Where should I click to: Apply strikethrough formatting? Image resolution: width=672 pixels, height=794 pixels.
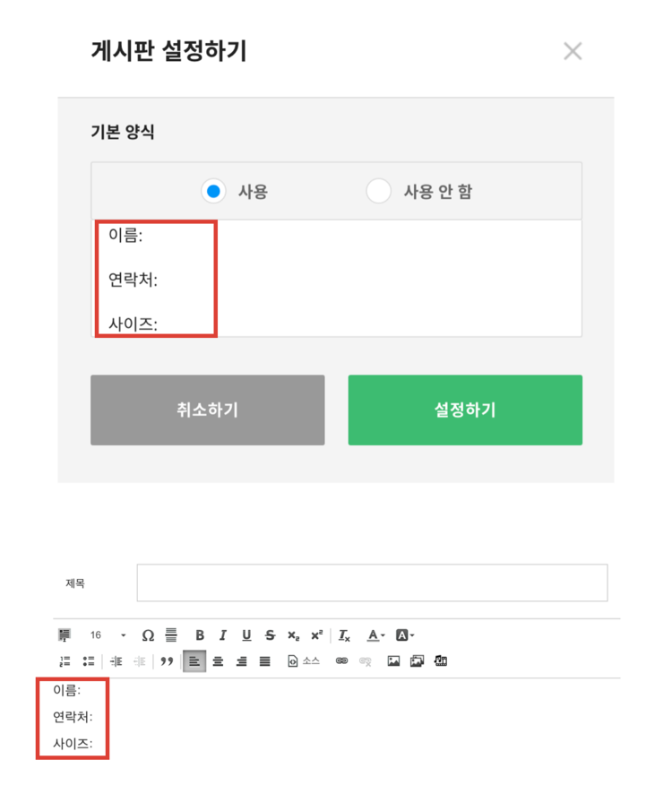(x=270, y=635)
